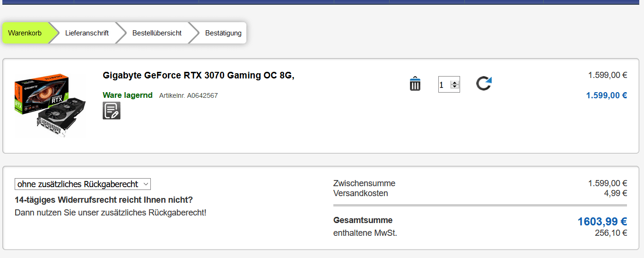Image resolution: width=644 pixels, height=258 pixels.
Task: Go to the Warenkorb checkout step
Action: click(x=25, y=33)
